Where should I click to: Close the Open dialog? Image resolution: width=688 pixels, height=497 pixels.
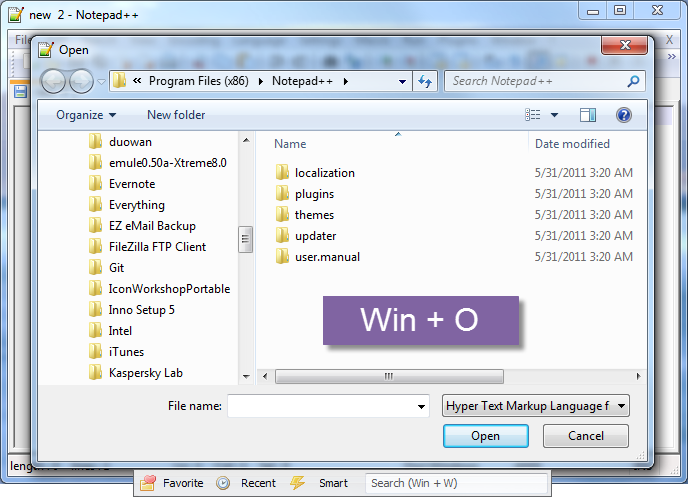point(624,45)
